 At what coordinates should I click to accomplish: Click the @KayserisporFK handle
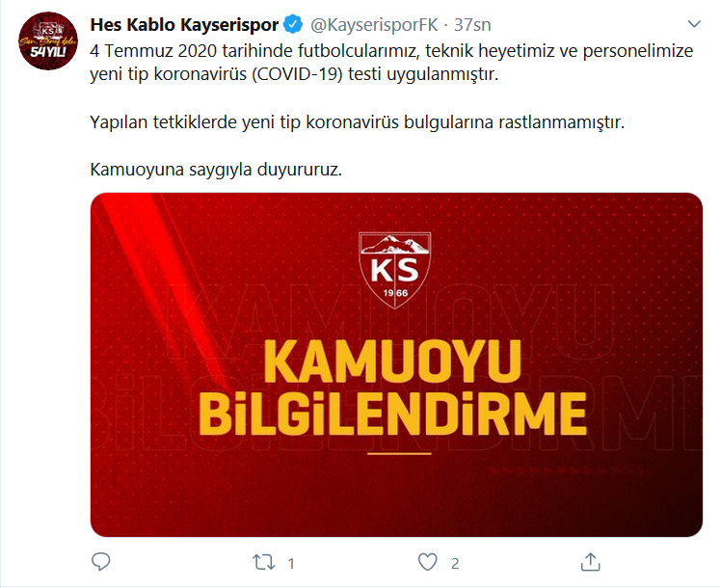(x=374, y=25)
